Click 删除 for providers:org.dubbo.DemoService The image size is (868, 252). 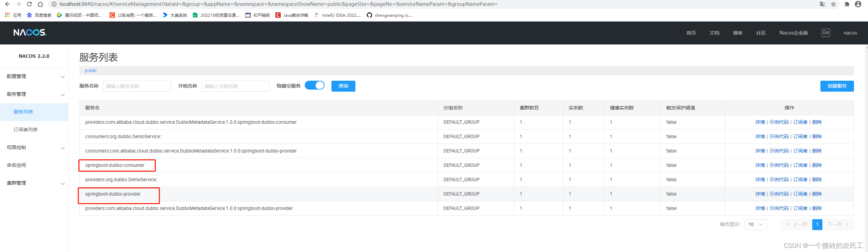click(817, 180)
